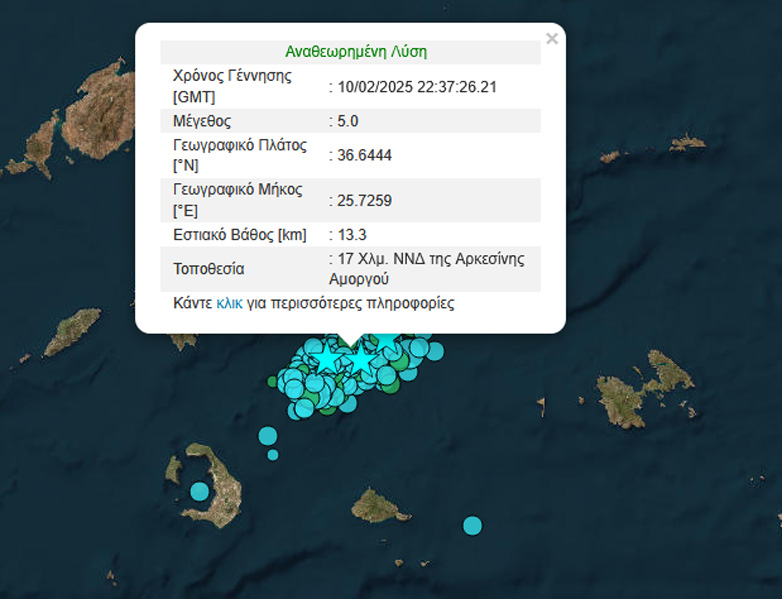Click the latitude value 36.6444
This screenshot has height=599, width=782.
coord(362,155)
